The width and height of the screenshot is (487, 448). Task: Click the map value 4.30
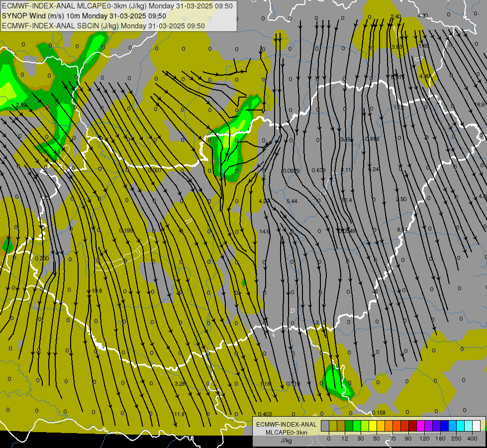click(x=423, y=15)
